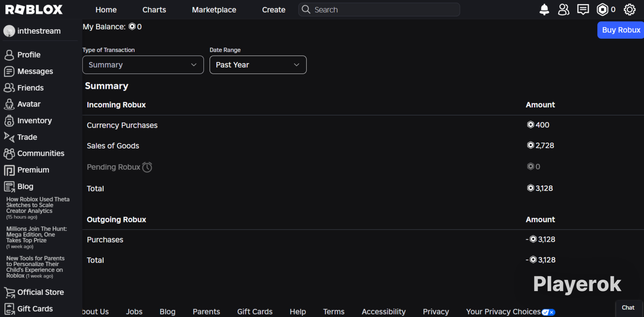
Task: Open the Charts tab
Action: [154, 10]
